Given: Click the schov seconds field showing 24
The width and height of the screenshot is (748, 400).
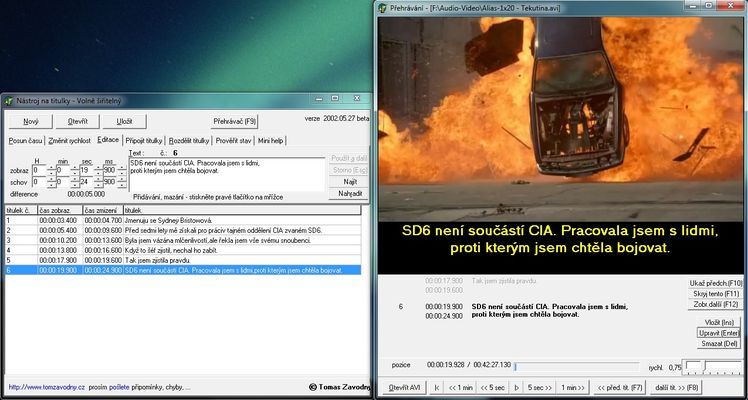Looking at the screenshot, I should coord(86,182).
